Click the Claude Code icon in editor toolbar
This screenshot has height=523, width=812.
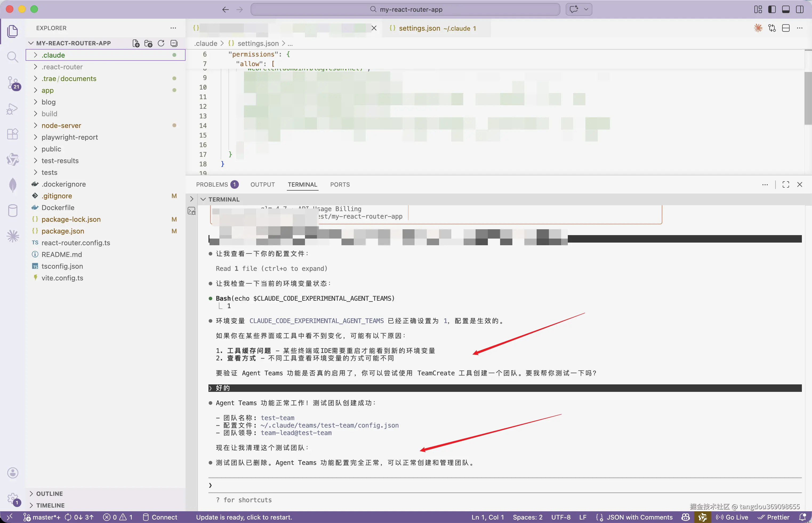point(758,28)
